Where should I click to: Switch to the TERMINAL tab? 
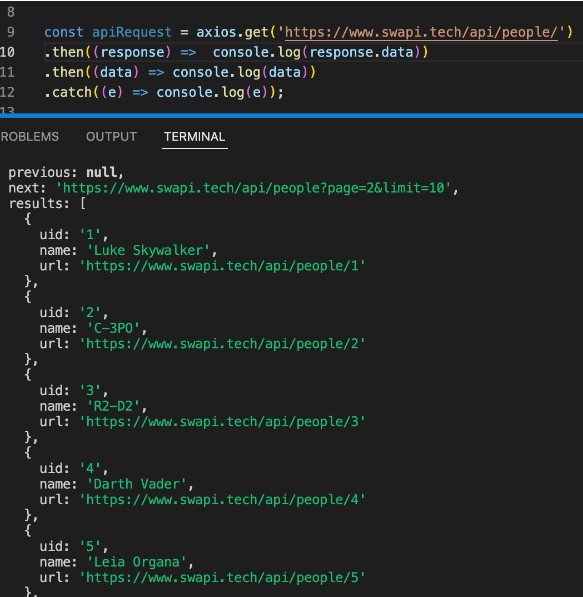194,137
